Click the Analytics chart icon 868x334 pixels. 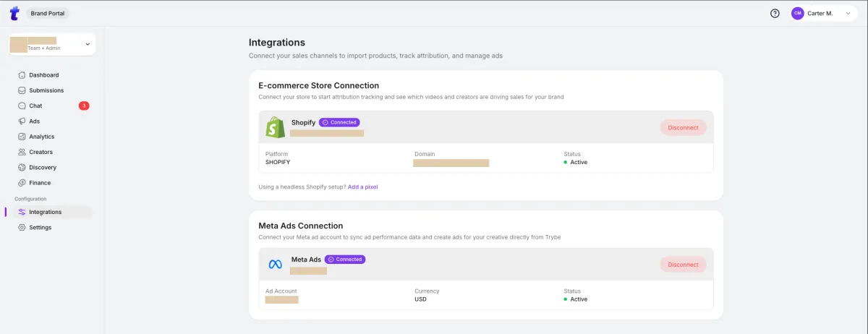(22, 137)
